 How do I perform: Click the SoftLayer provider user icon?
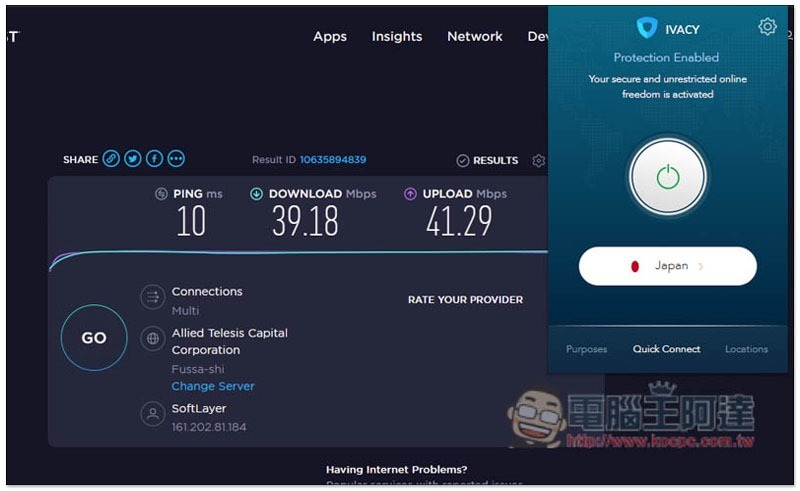pyautogui.click(x=153, y=414)
